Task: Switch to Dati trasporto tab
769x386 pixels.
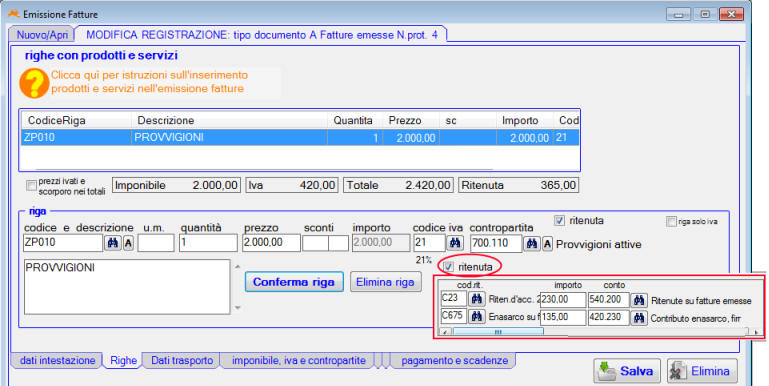Action: click(x=182, y=360)
